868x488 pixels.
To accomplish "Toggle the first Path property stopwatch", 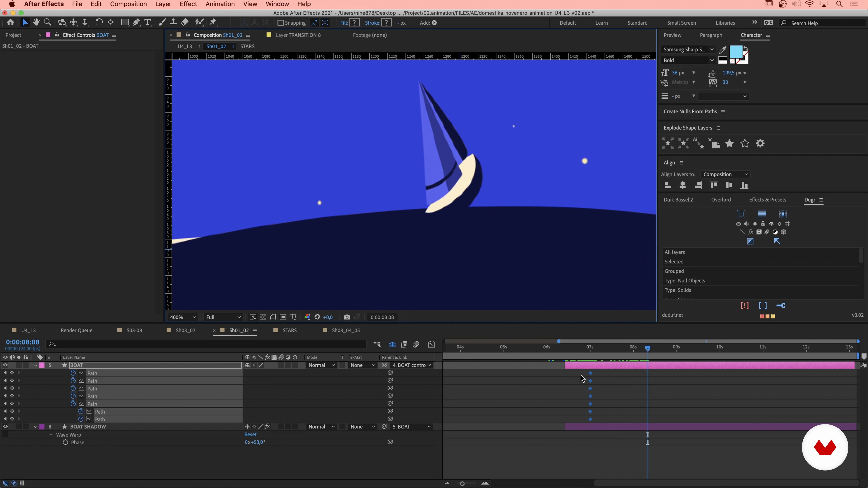I will (73, 373).
